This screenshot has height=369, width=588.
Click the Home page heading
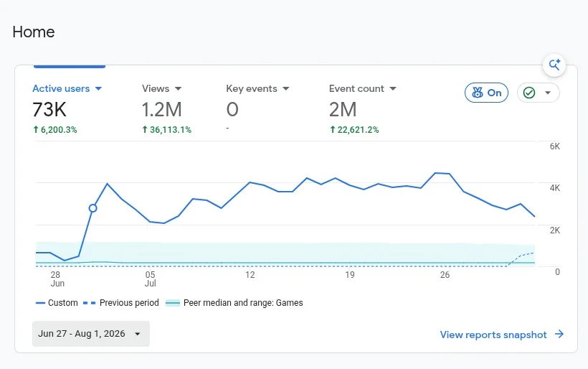click(x=34, y=32)
